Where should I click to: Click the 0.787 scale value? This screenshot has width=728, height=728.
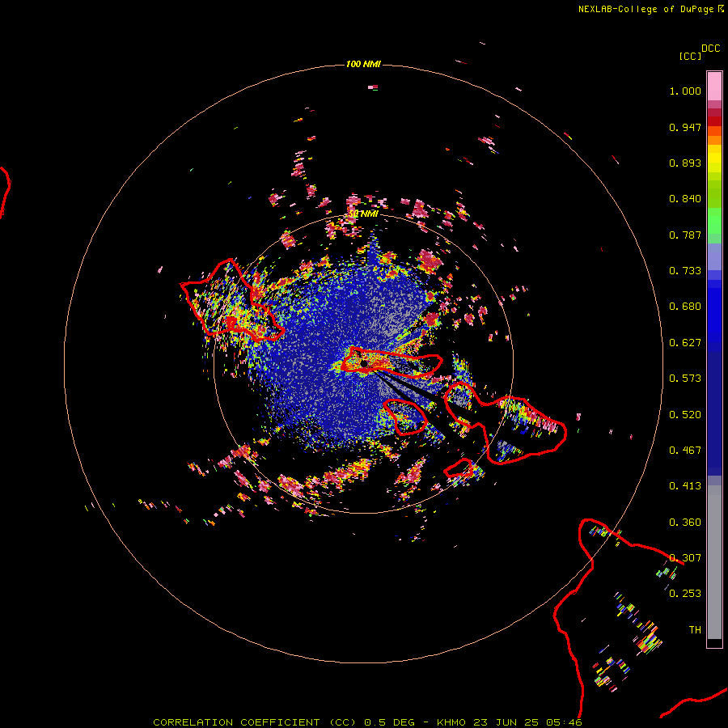(x=685, y=235)
